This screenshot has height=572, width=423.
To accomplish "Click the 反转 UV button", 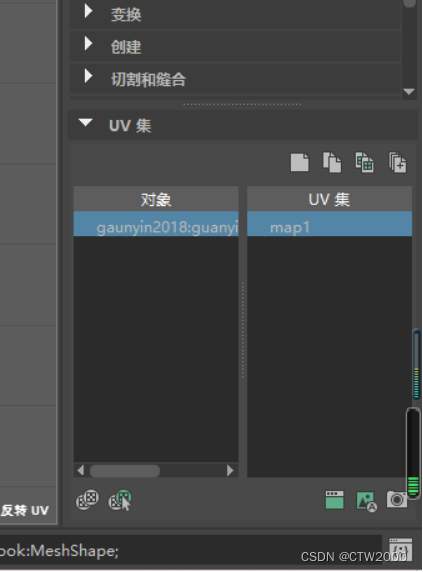I will pos(25,510).
